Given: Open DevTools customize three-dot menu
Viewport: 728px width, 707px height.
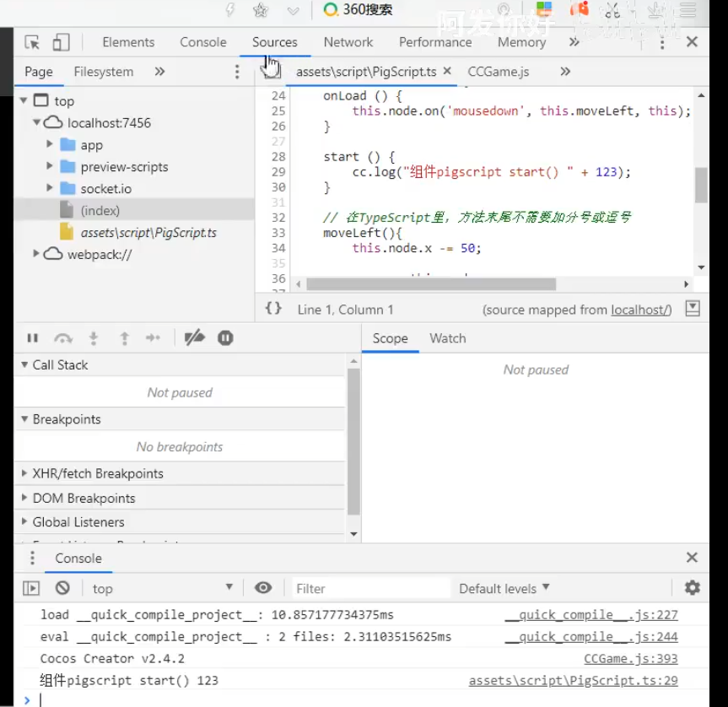Looking at the screenshot, I should click(x=662, y=43).
